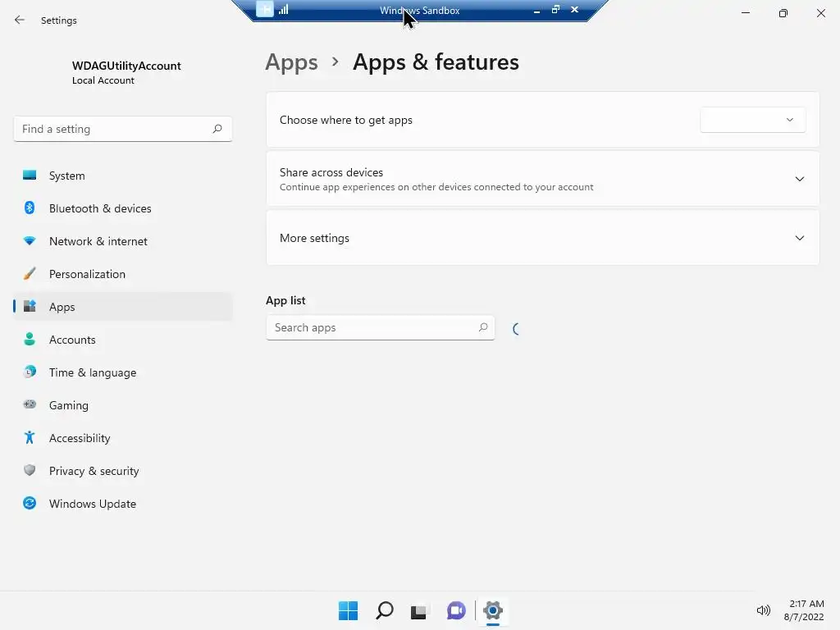Click the Sandbox pin icon in blue bar
Image resolution: width=840 pixels, height=630 pixels.
pyautogui.click(x=265, y=9)
